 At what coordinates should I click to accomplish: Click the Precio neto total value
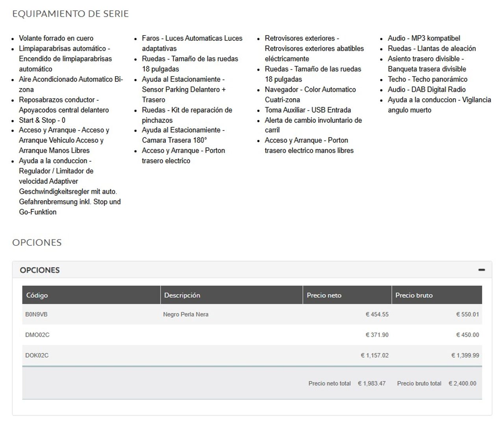pos(372,383)
